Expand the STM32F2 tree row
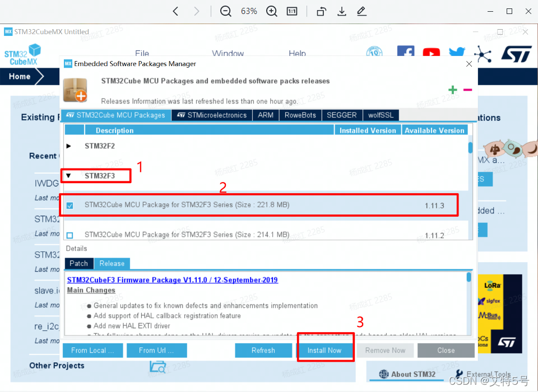538x392 pixels. (68, 146)
